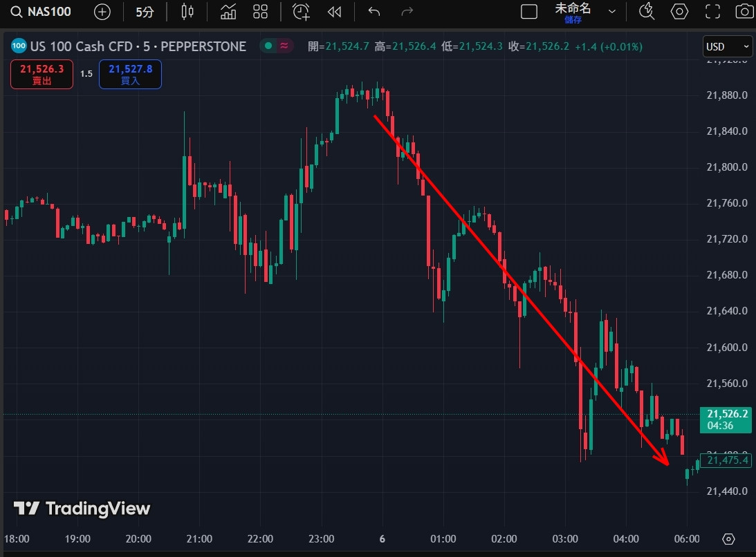Start bar replay mode
Viewport: 756px width, 557px height.
click(x=334, y=12)
